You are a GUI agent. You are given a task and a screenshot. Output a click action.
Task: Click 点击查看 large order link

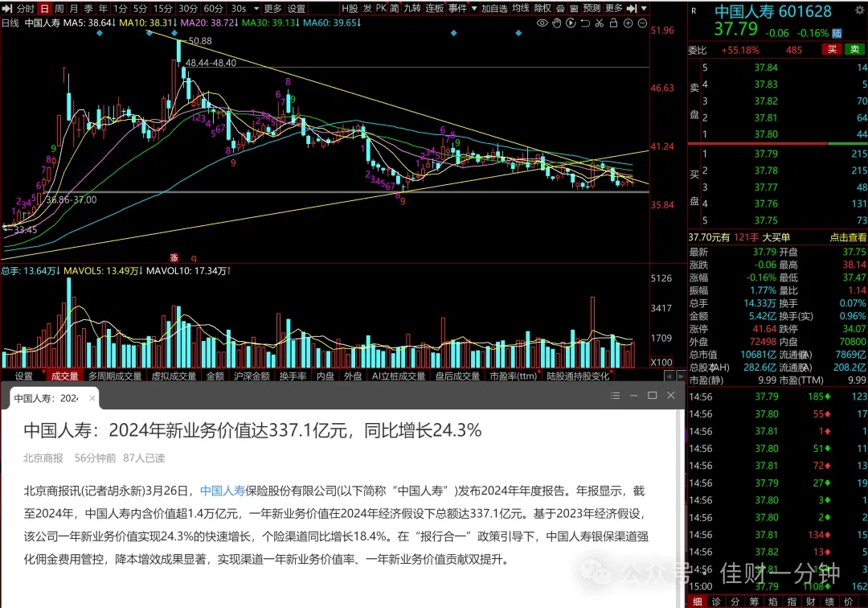(x=848, y=237)
